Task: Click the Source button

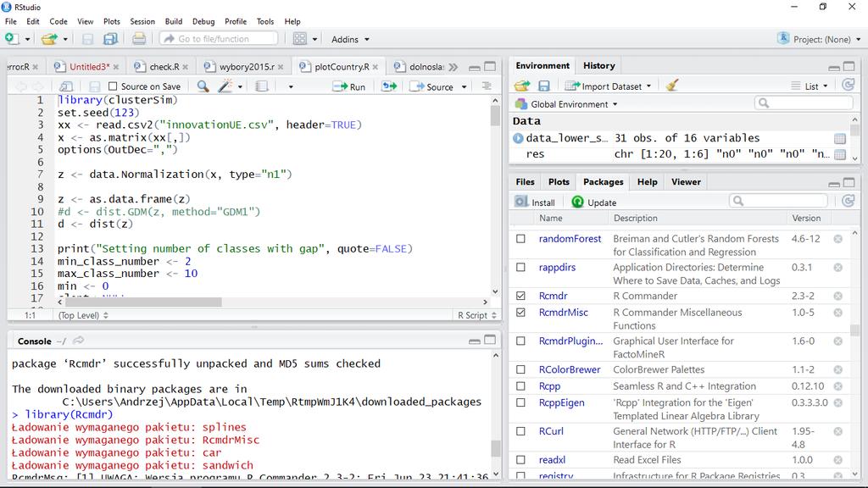Action: [432, 87]
